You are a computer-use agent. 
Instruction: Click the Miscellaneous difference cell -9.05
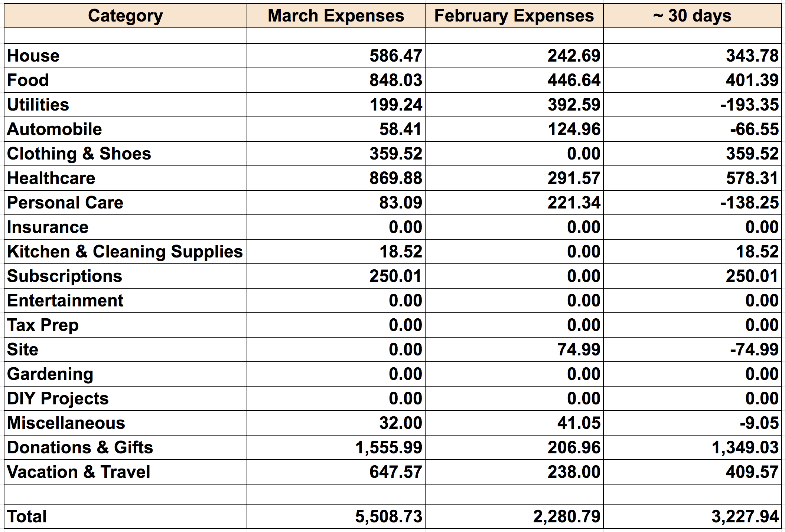pos(759,423)
